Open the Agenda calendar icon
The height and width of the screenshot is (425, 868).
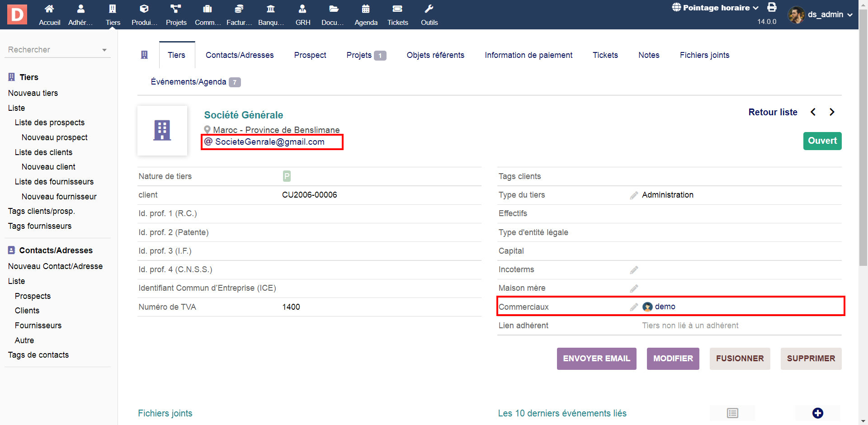366,9
